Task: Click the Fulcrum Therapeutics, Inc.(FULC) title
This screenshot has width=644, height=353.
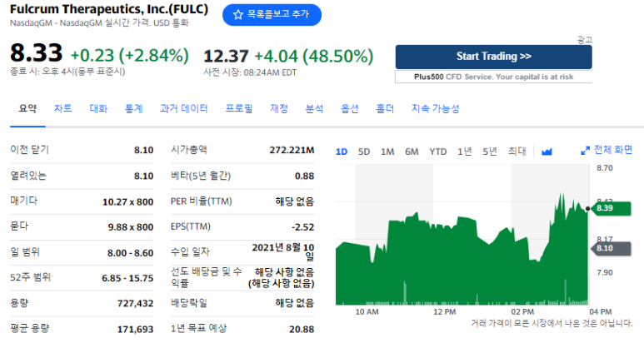Action: (x=109, y=9)
